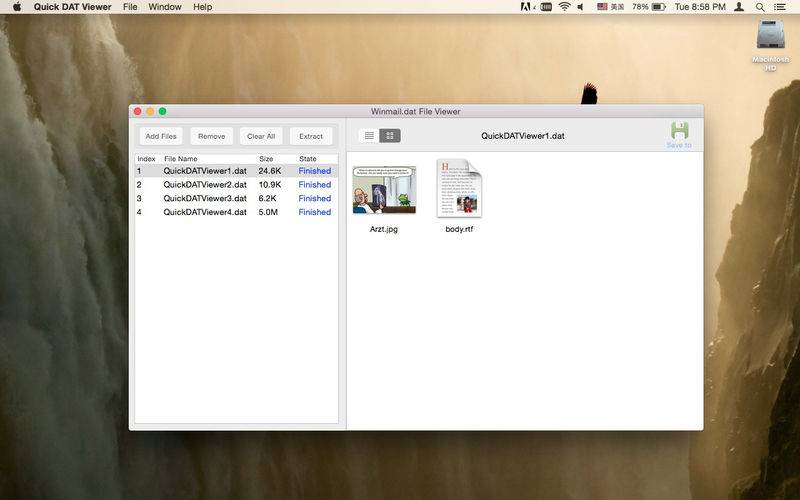Select QuickDATViewer1.dat in the file list

point(236,171)
